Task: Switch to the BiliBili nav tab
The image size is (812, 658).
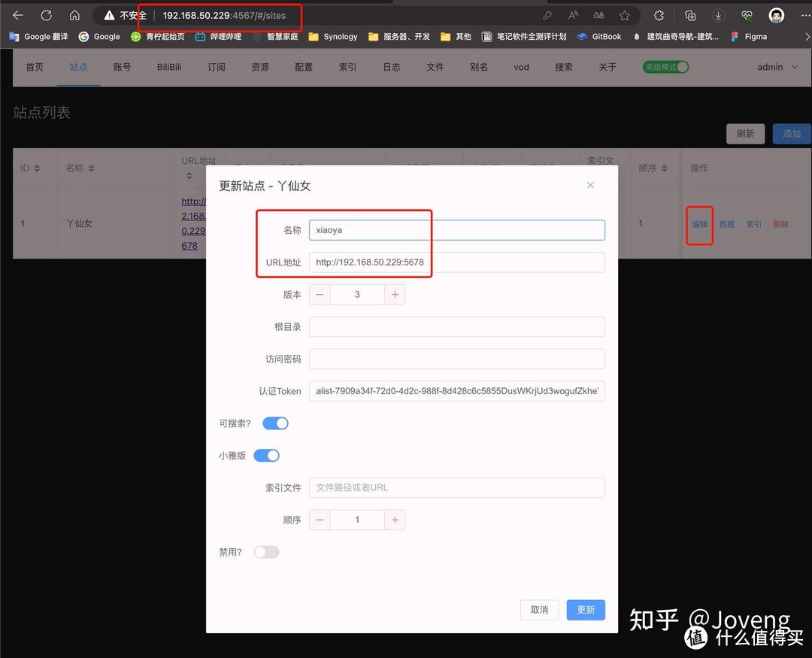Action: 169,67
